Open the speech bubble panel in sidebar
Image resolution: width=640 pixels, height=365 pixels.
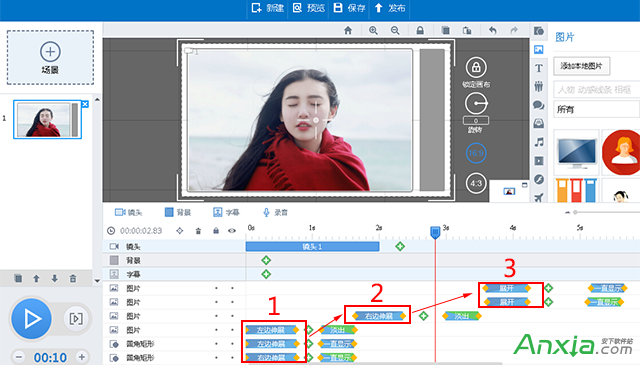pyautogui.click(x=539, y=105)
